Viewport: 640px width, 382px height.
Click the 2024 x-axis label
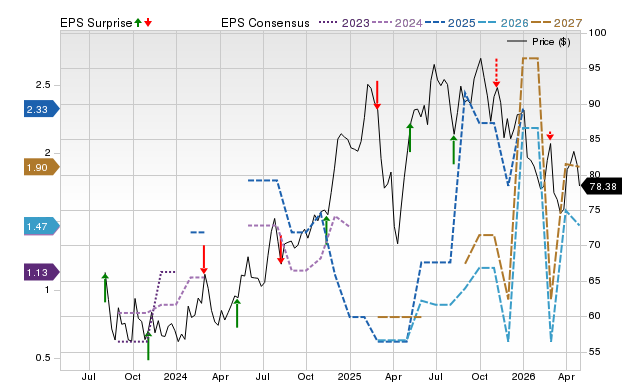(176, 376)
